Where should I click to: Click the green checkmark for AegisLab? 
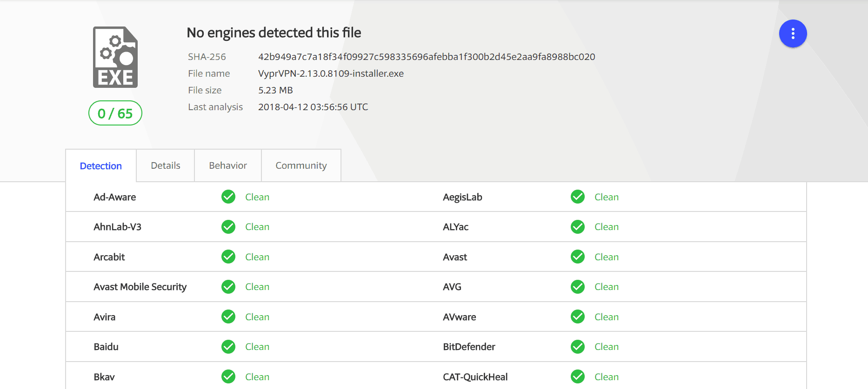(578, 197)
